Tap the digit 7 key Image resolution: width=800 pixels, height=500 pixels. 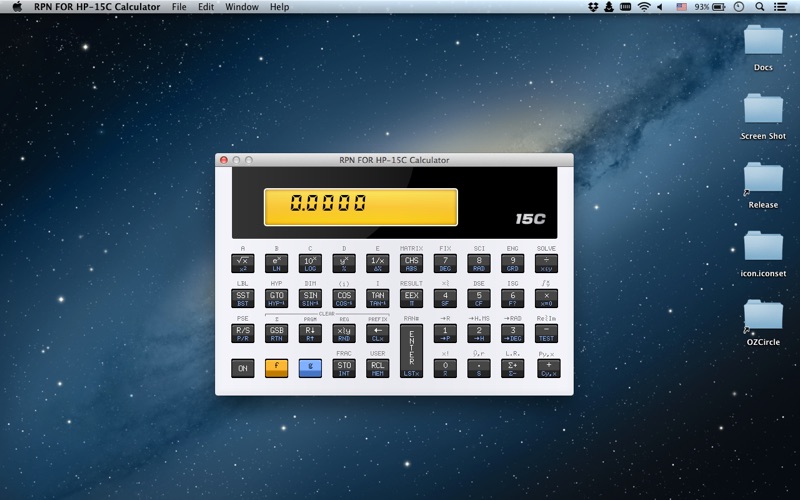(x=445, y=263)
